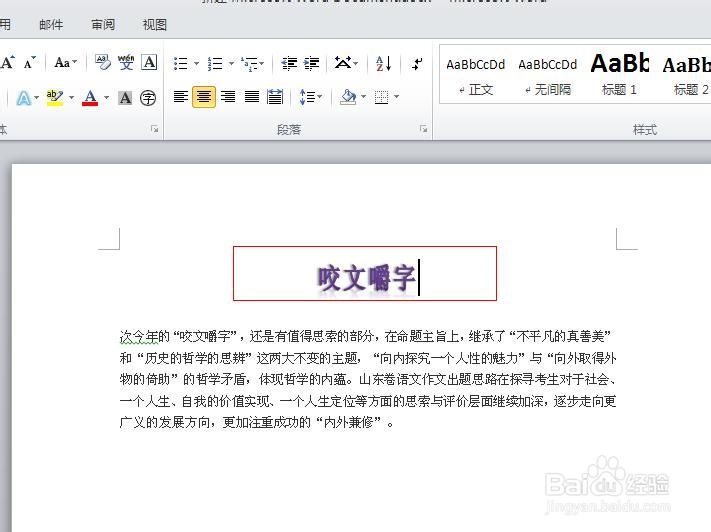Viewport: 711px width, 532px height.
Task: Toggle the highlighted Center alignment button
Action: coord(204,97)
